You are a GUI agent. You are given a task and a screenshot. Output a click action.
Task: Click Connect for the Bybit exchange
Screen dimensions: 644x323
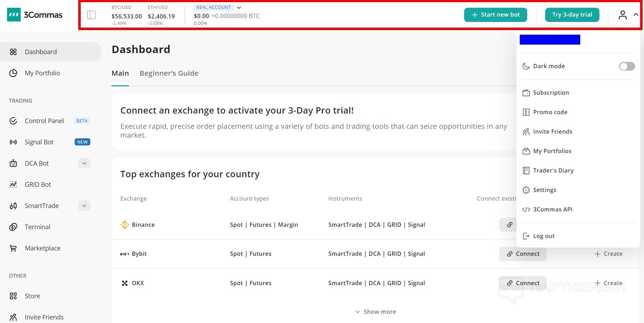pyautogui.click(x=523, y=254)
